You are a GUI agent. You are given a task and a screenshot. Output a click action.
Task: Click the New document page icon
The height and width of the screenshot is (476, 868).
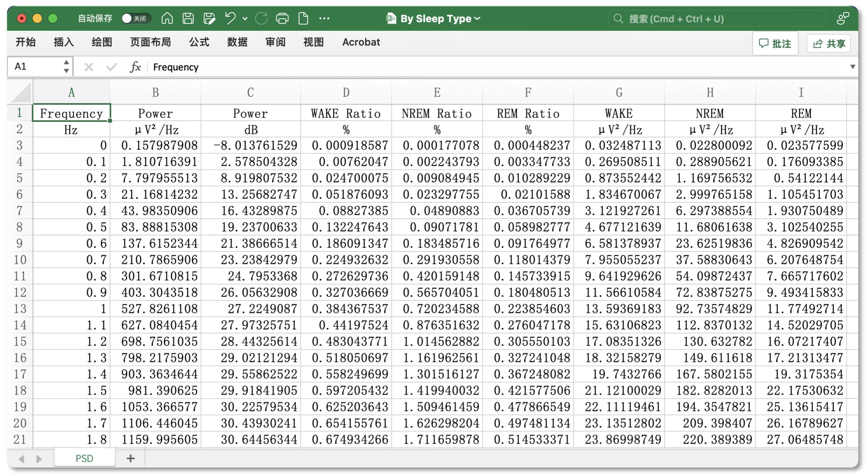(303, 18)
